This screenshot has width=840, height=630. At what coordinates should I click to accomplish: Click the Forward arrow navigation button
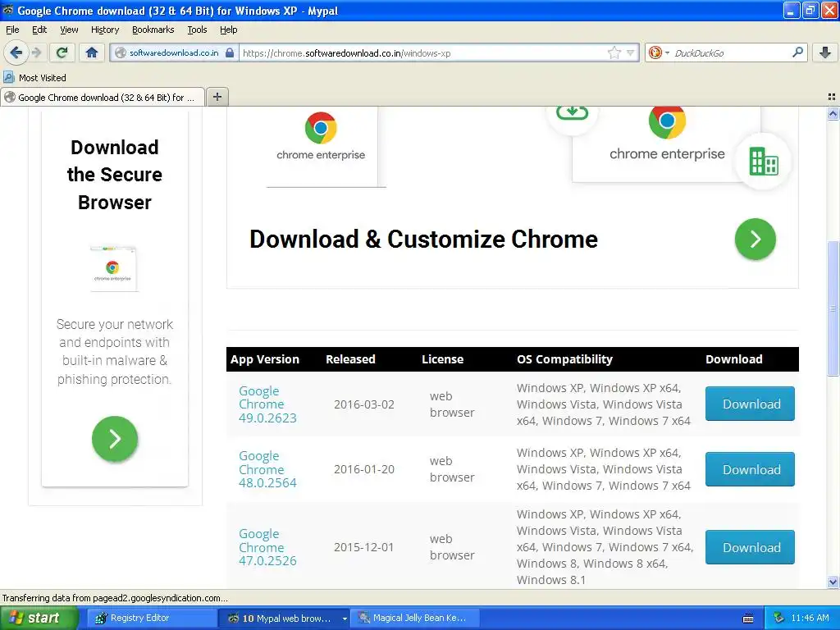click(x=37, y=52)
